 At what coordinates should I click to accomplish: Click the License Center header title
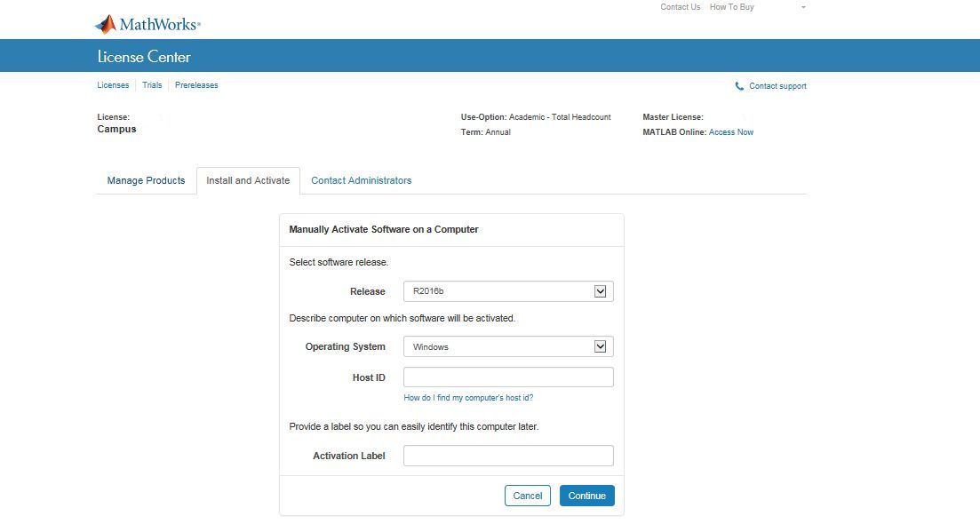144,57
